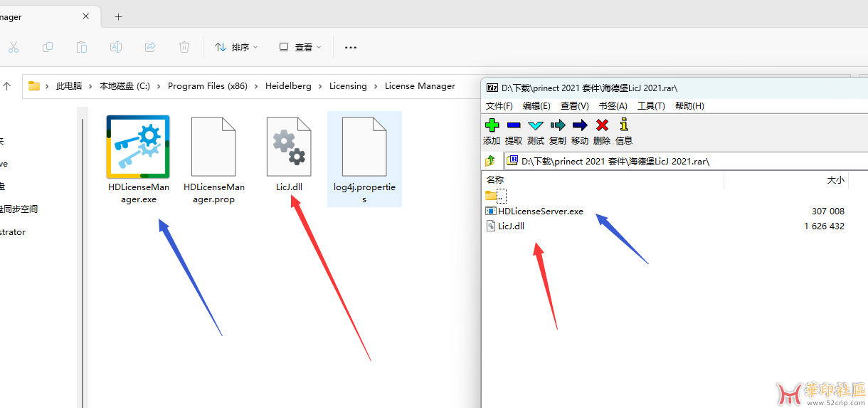This screenshot has height=408, width=868.
Task: Select the log4j.properties file in Explorer
Action: [364, 159]
